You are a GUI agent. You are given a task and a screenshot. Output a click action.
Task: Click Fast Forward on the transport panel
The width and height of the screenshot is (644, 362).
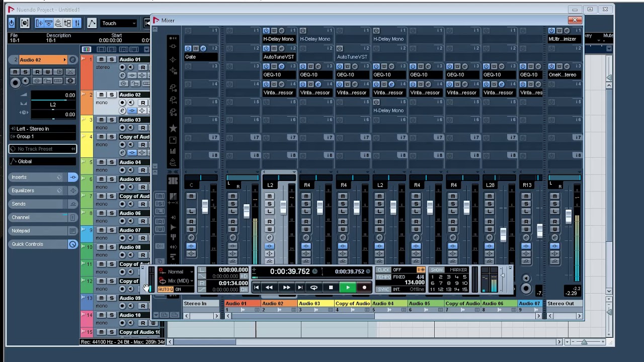286,288
